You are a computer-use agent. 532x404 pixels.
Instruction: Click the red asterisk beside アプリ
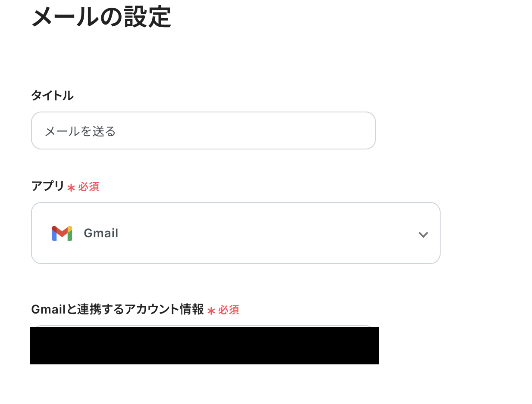click(71, 188)
